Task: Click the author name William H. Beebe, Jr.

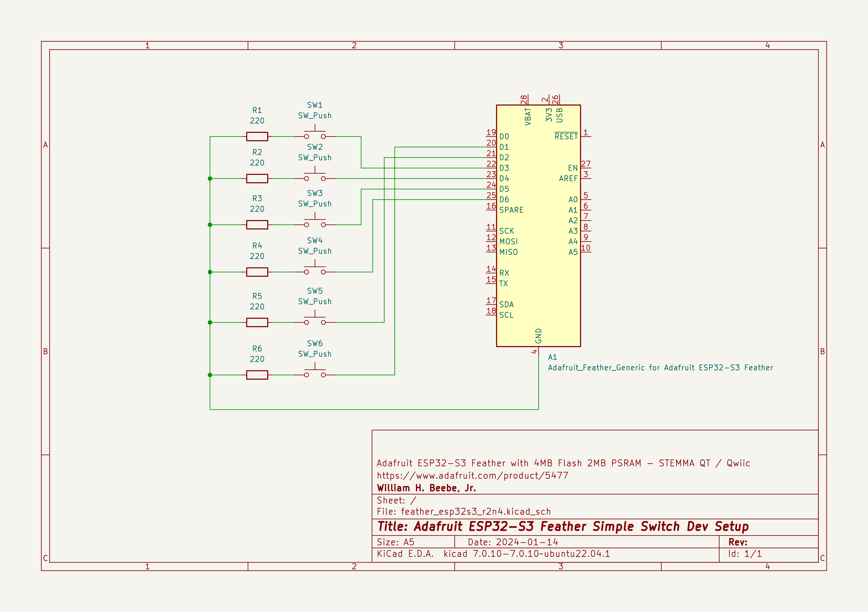Action: [x=426, y=488]
